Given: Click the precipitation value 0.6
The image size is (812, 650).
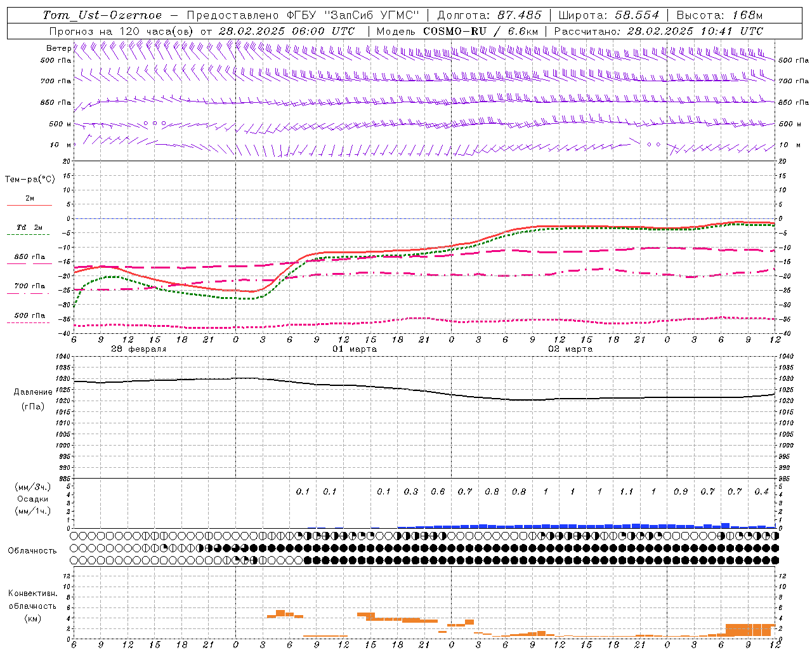Looking at the screenshot, I should [438, 492].
